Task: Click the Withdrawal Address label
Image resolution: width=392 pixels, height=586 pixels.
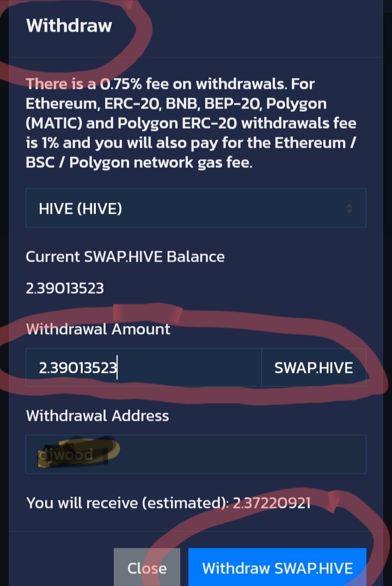Action: [97, 415]
